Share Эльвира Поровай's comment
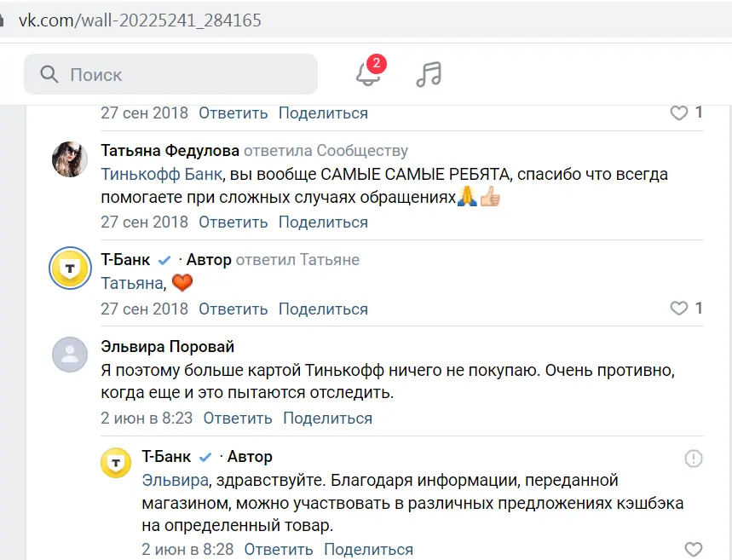Screen dimensions: 732x560 (x=328, y=418)
